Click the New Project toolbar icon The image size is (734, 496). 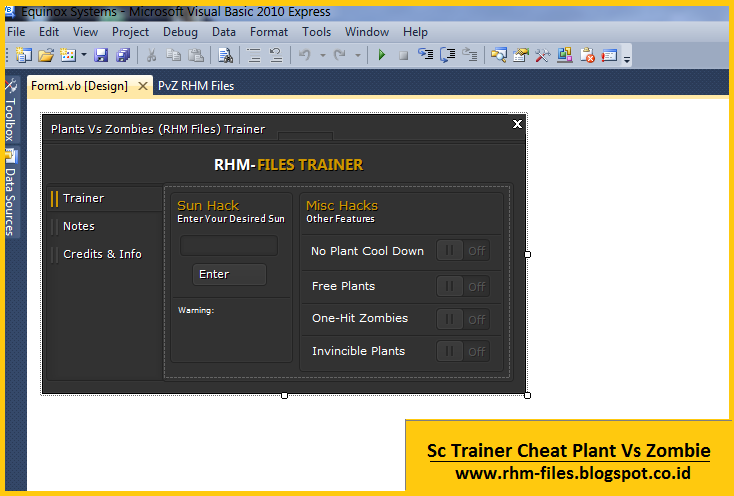coord(23,55)
